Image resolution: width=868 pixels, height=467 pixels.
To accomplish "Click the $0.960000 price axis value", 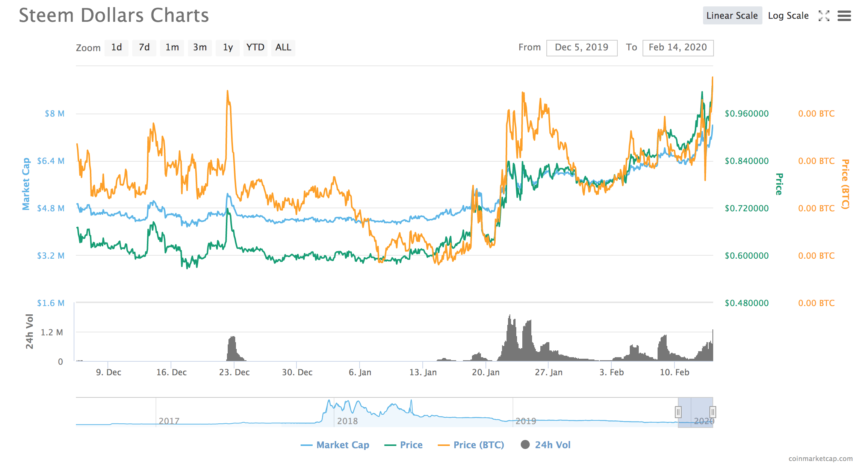I will (x=747, y=114).
